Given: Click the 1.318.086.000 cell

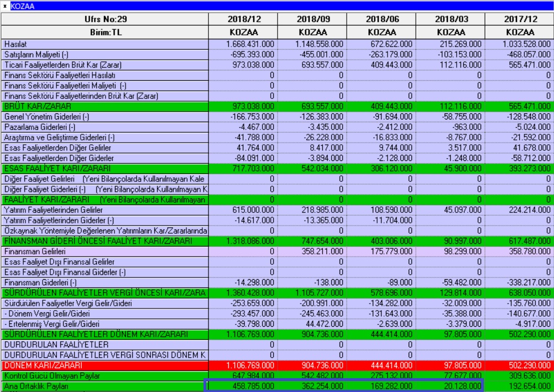Looking at the screenshot, I should coord(243,241).
